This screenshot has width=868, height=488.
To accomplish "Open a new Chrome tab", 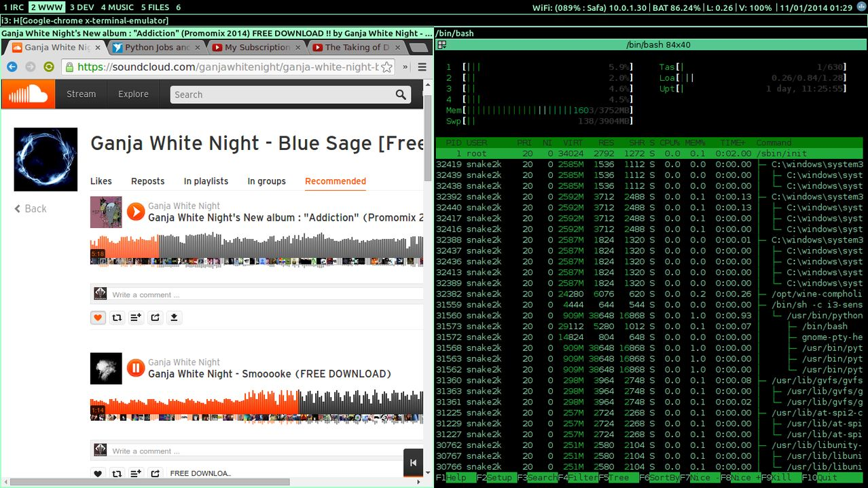I will pos(418,48).
